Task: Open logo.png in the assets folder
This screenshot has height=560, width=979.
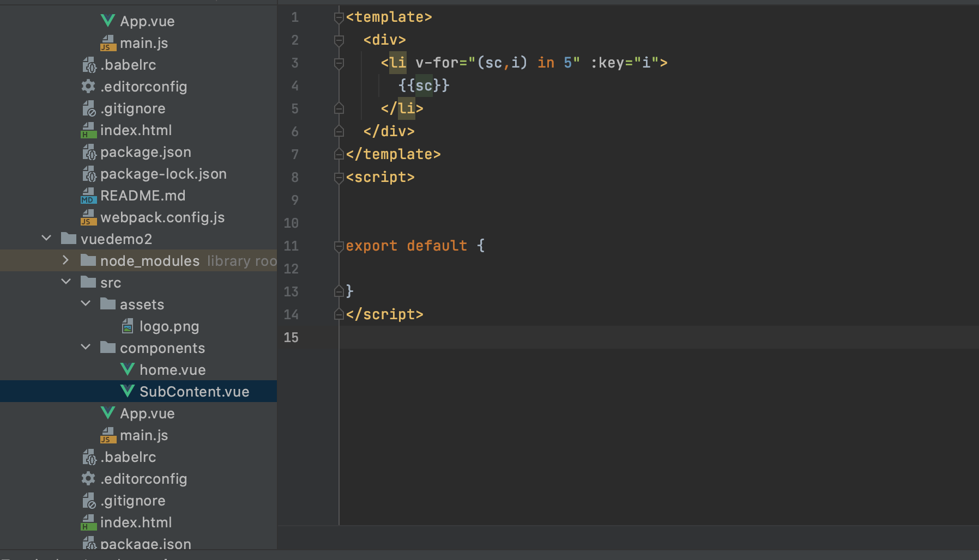Action: pyautogui.click(x=169, y=326)
